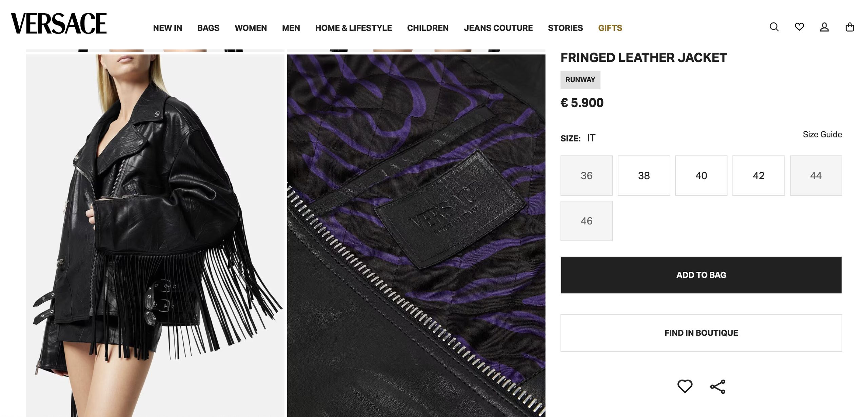Add jacket to wishlist via heart below buttons
This screenshot has height=417, width=868.
tap(685, 386)
